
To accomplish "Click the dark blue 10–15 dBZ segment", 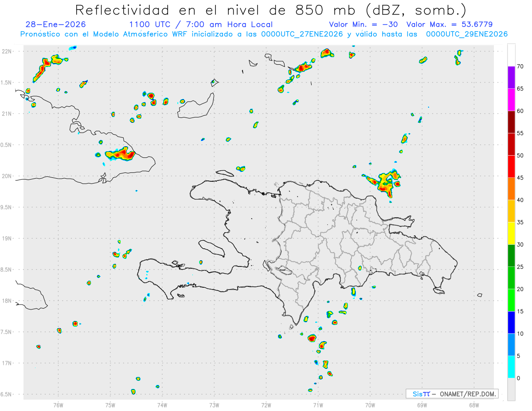I will pyautogui.click(x=511, y=322).
